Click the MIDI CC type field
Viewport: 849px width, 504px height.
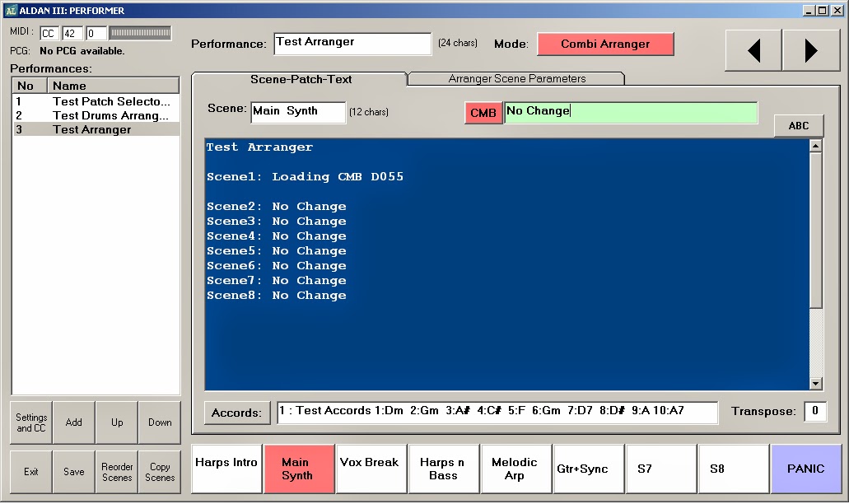point(49,34)
